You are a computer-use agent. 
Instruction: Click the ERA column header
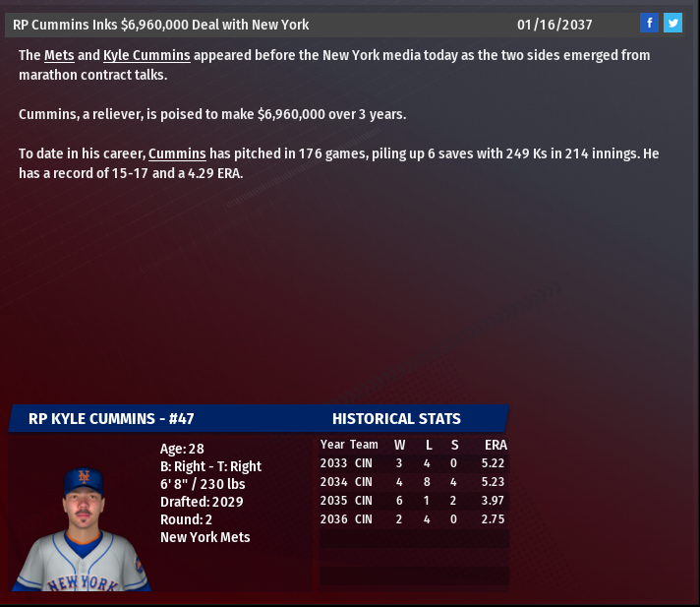(496, 445)
